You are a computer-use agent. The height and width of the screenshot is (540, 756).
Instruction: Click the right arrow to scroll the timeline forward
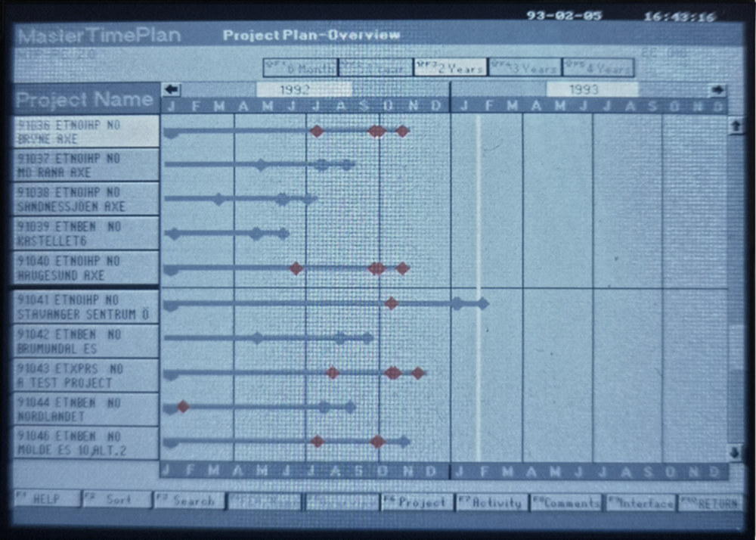point(718,90)
